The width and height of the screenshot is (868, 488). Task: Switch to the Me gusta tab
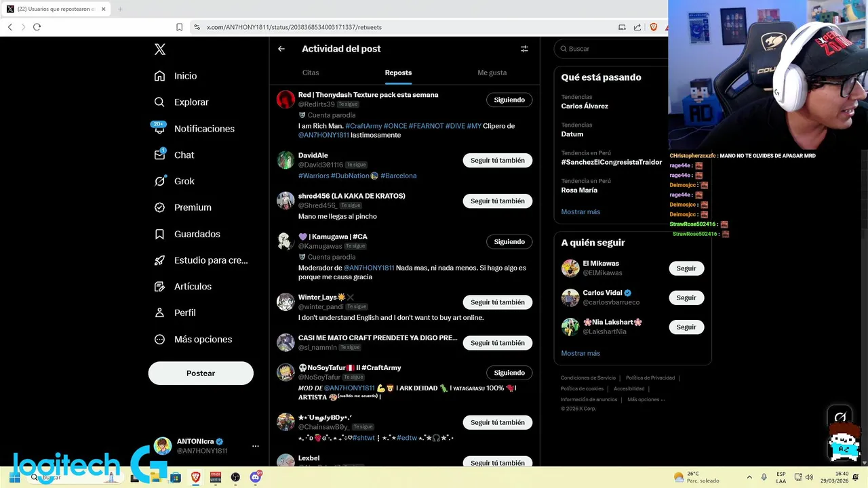point(492,73)
